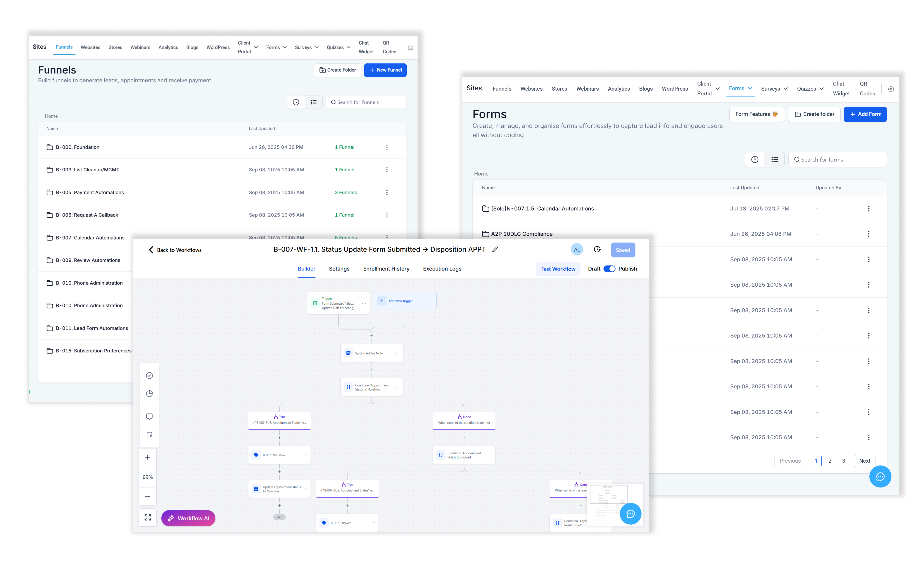
Task: Switch Forms to list view toggle
Action: point(775,160)
